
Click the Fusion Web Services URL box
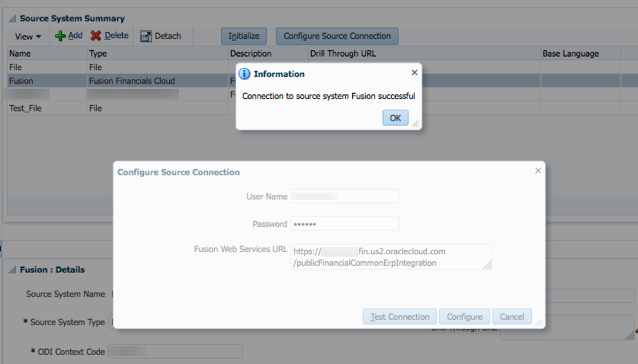391,257
